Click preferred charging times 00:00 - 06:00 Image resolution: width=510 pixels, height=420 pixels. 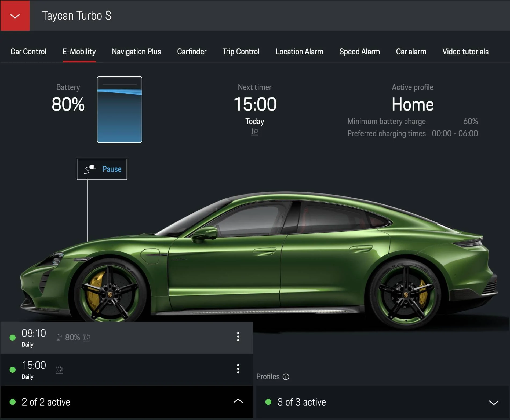click(x=455, y=133)
